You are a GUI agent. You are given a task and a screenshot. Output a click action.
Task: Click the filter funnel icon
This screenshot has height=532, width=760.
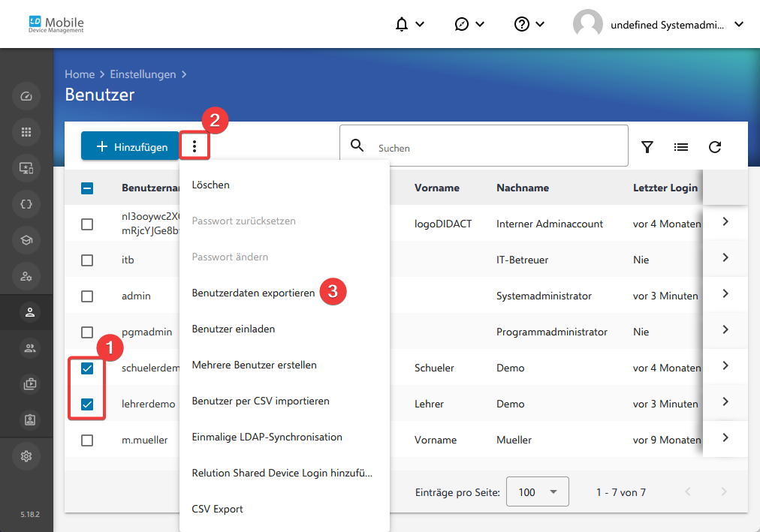[x=647, y=147]
